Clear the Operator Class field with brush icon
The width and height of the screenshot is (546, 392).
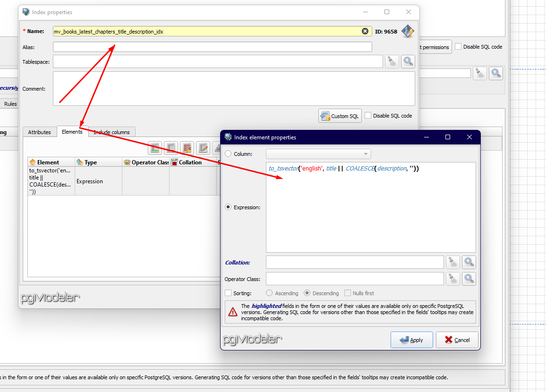tap(452, 279)
